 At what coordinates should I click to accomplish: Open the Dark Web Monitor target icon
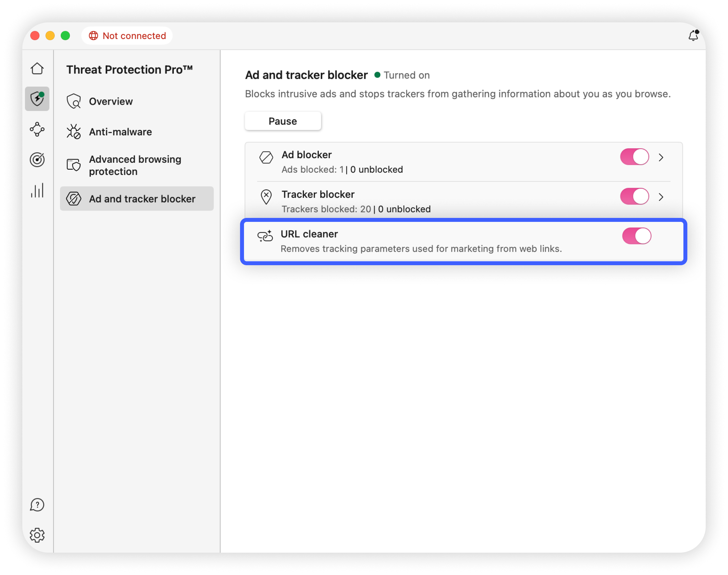37,160
